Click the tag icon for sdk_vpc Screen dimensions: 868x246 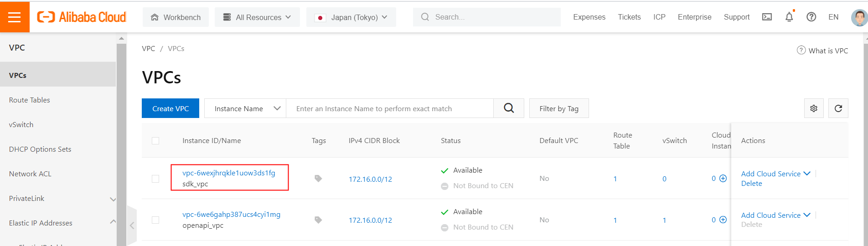click(x=318, y=179)
